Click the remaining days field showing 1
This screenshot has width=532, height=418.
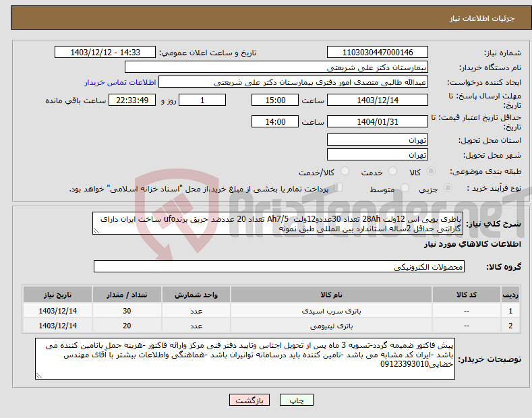click(x=202, y=100)
